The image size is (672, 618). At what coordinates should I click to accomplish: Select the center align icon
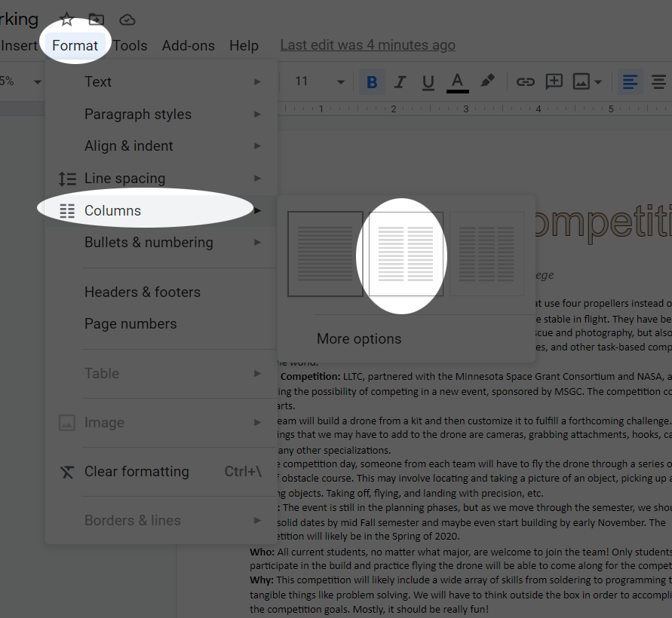658,81
